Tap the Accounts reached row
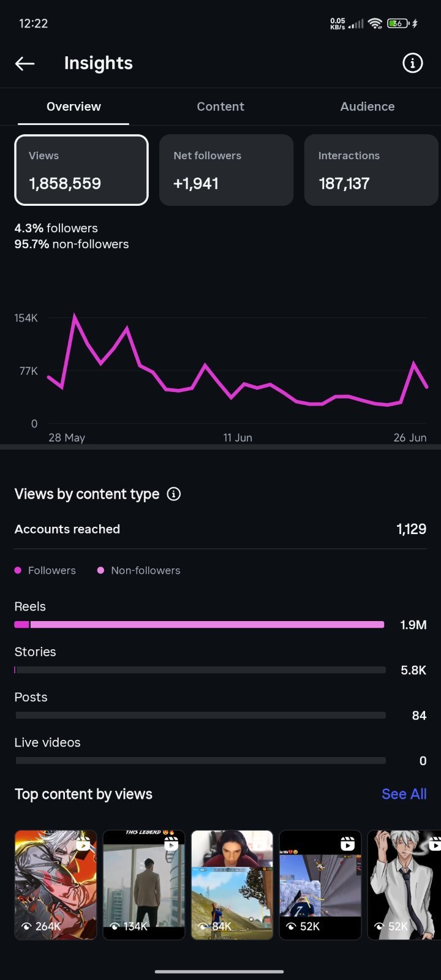The width and height of the screenshot is (441, 980). click(221, 529)
